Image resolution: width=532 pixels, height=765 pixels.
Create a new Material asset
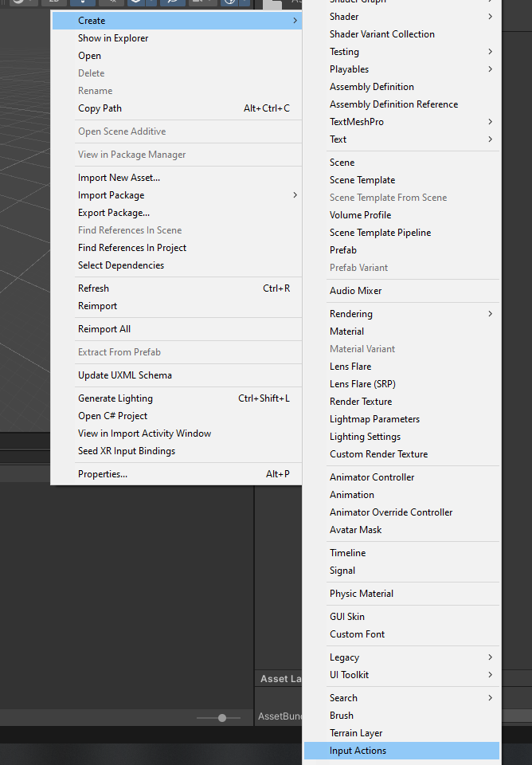click(x=346, y=331)
